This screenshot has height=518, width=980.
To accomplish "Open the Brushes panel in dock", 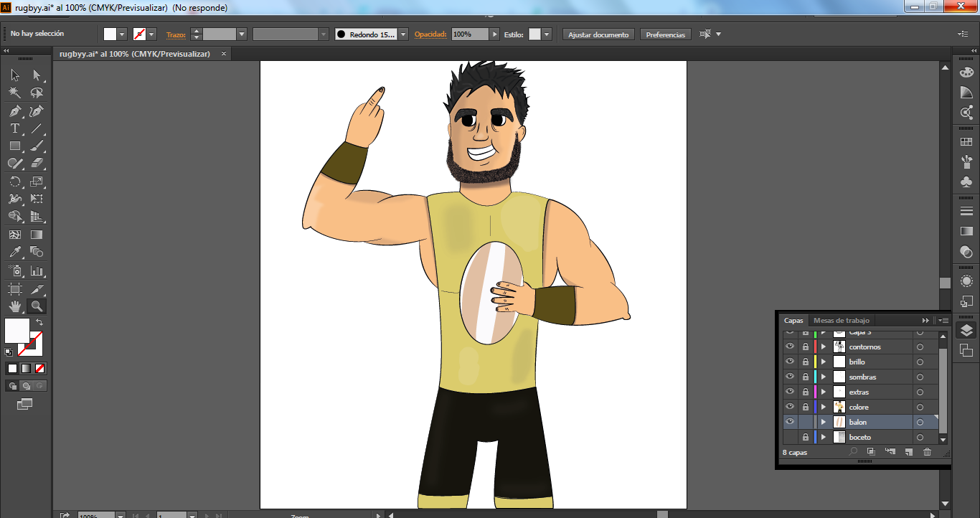I will (966, 161).
